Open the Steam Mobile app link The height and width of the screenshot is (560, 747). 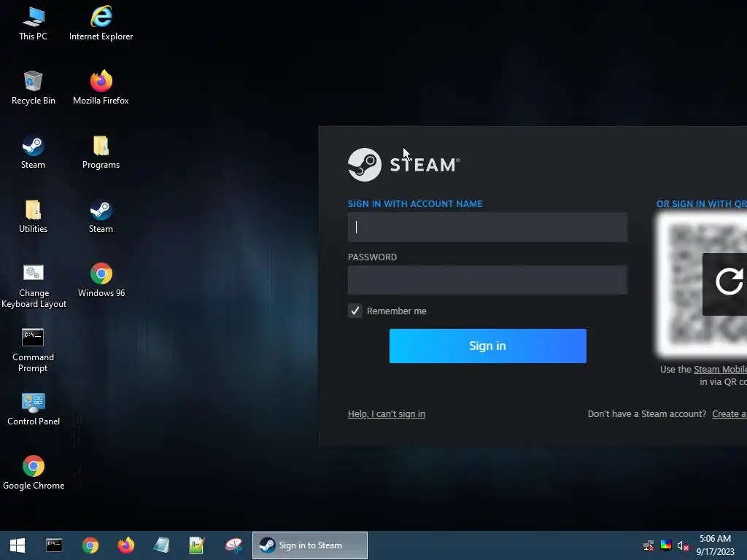pyautogui.click(x=720, y=369)
